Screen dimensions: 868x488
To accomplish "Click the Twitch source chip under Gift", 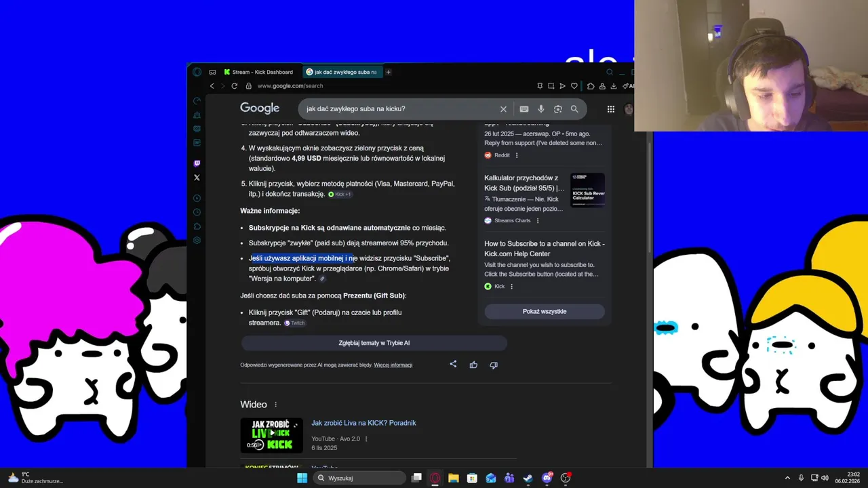I will (294, 323).
